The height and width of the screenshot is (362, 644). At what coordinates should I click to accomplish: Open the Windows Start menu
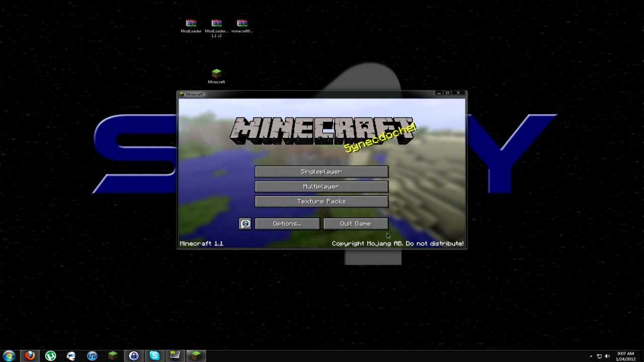point(9,355)
